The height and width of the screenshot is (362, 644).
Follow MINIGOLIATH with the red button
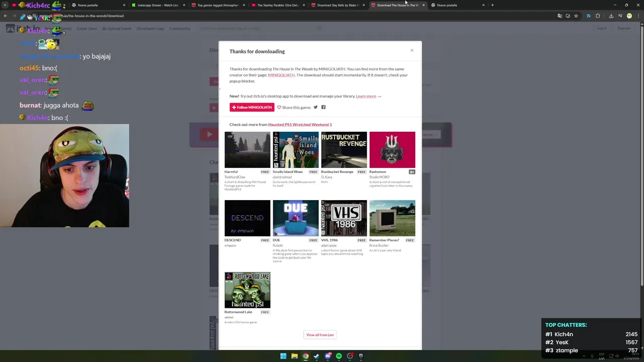tap(252, 107)
